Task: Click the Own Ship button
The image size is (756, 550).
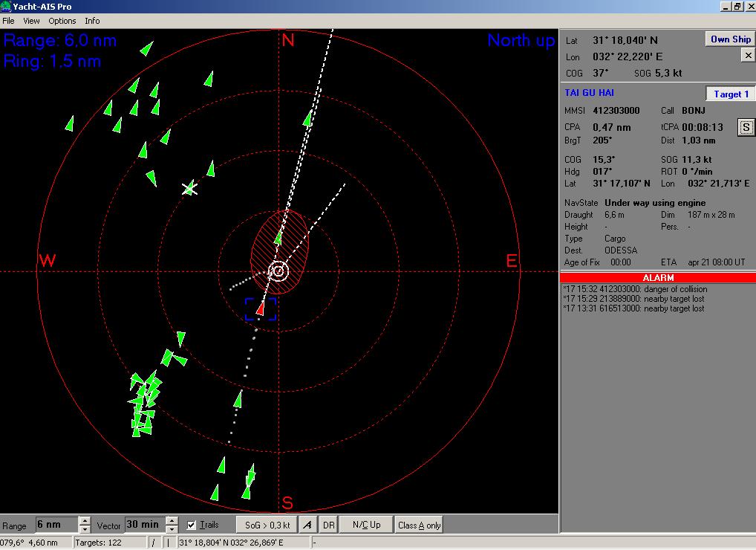Action: [x=730, y=39]
